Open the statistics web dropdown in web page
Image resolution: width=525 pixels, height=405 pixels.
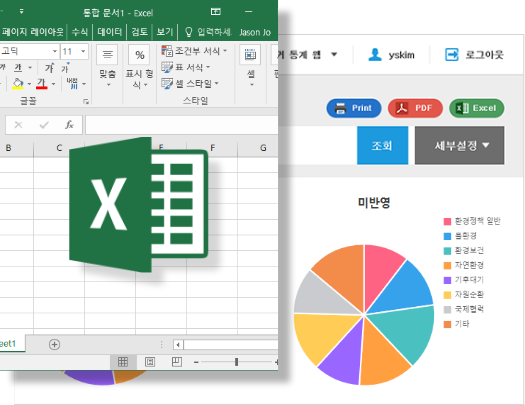[307, 54]
